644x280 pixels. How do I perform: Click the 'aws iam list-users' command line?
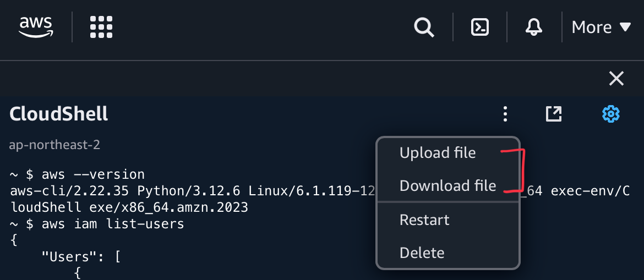(96, 224)
